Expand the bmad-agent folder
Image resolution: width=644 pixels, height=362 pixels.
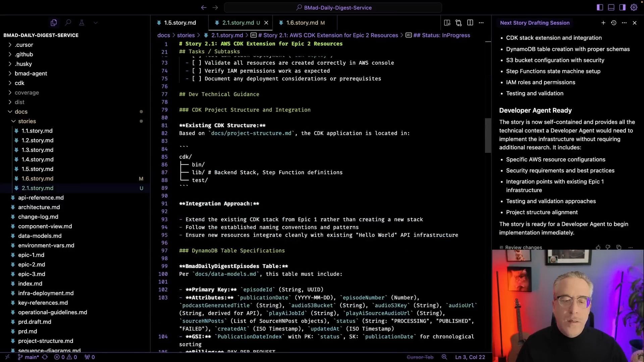pyautogui.click(x=31, y=73)
